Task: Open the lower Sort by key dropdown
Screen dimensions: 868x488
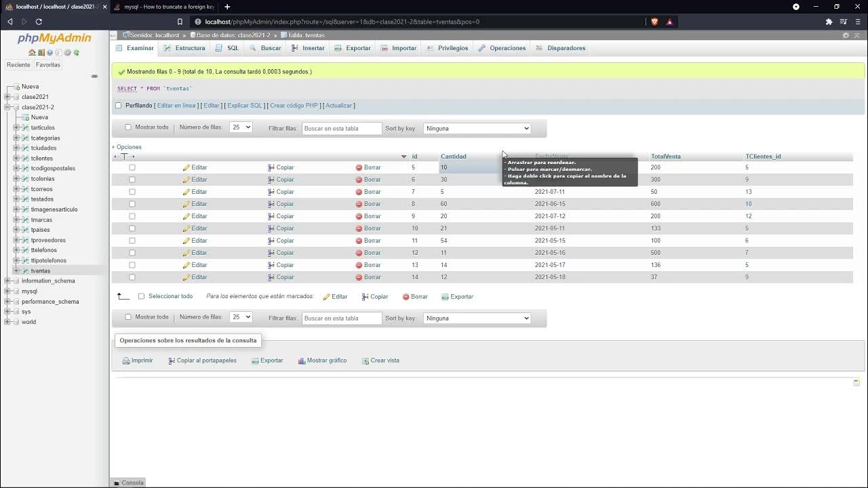Action: [x=477, y=318]
